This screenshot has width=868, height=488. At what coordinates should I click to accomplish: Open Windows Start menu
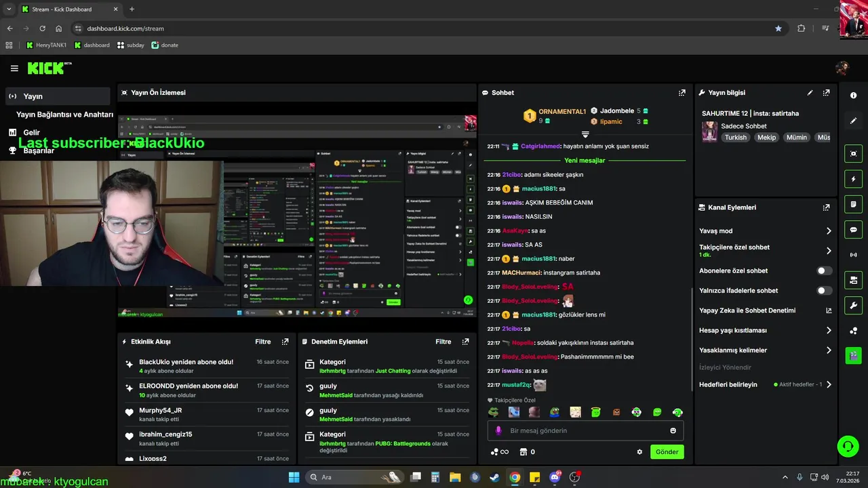[x=294, y=477]
